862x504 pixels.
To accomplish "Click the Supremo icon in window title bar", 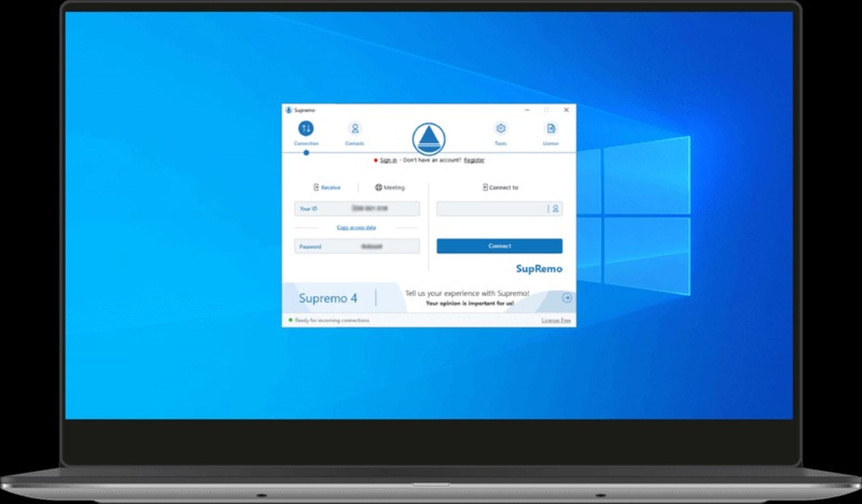I will point(290,110).
